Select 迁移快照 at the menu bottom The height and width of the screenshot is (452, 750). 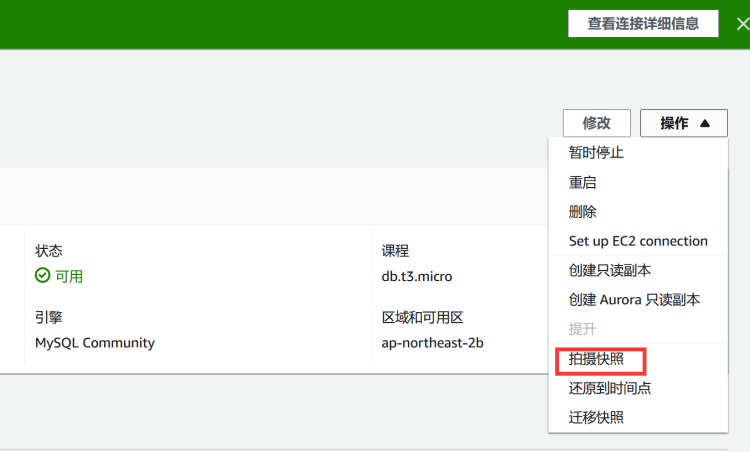click(596, 417)
